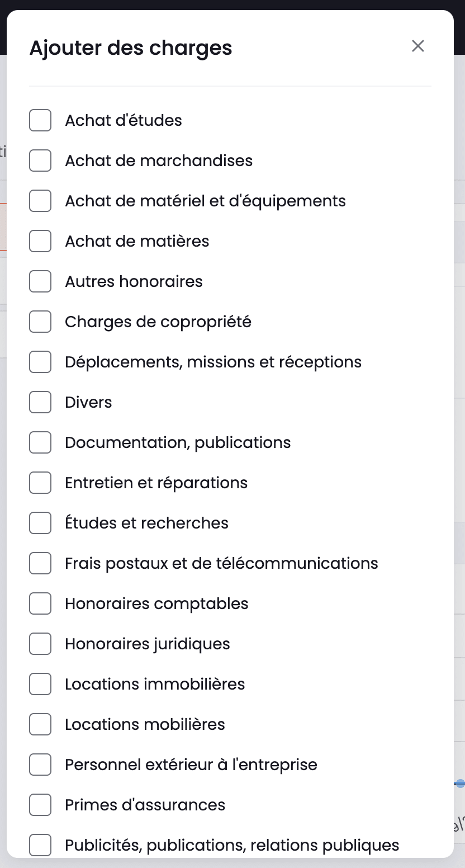Tick Entretien et réparations
The height and width of the screenshot is (868, 465).
pyautogui.click(x=40, y=483)
